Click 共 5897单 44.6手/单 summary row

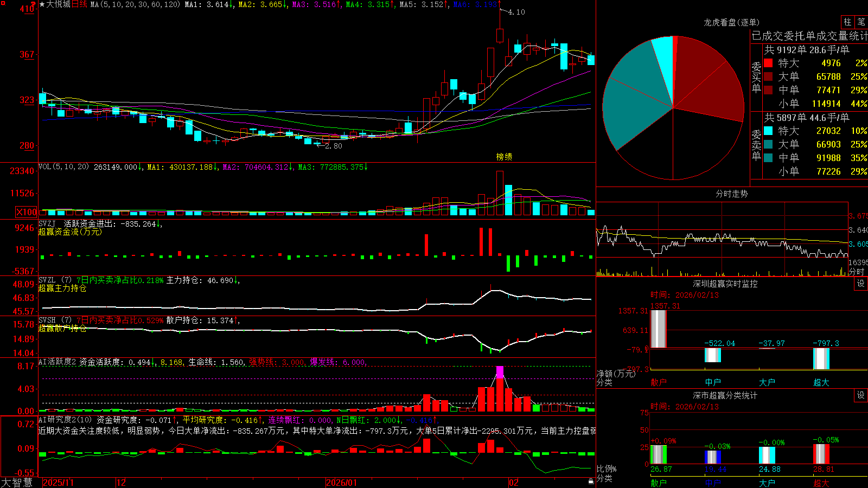[x=807, y=118]
